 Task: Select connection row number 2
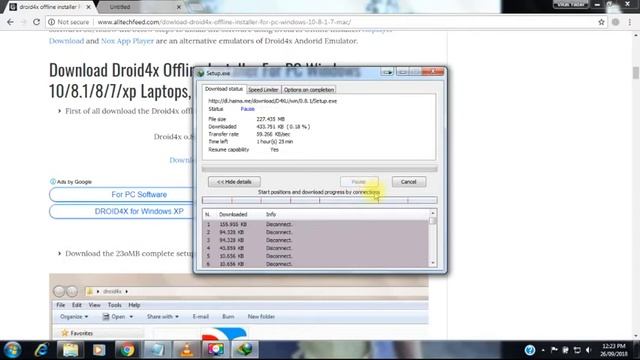[316, 232]
